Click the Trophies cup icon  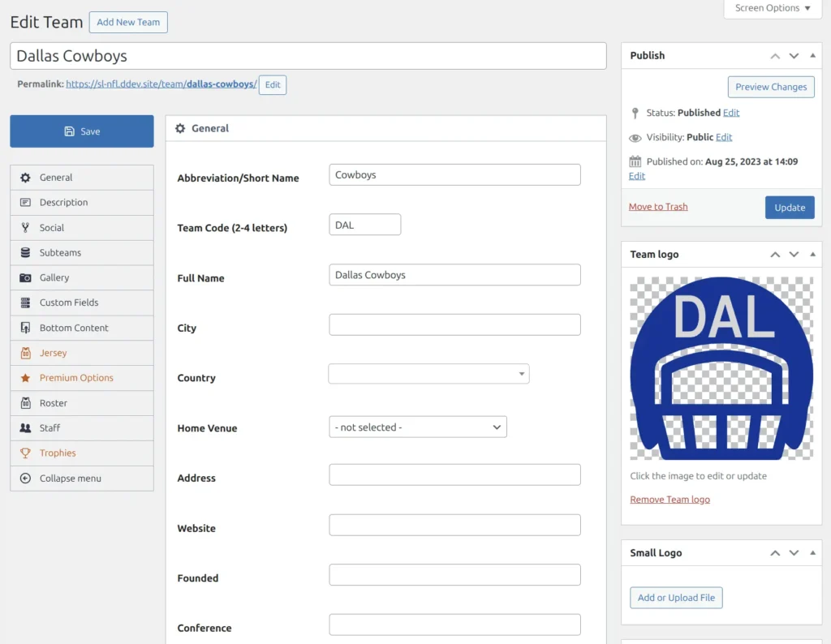pyautogui.click(x=25, y=453)
